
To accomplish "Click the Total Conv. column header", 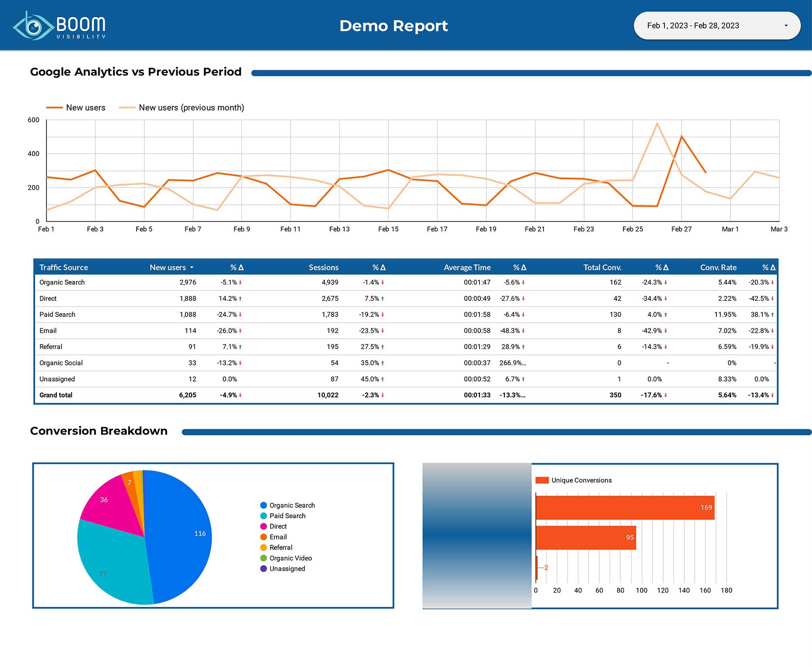I will [x=602, y=267].
